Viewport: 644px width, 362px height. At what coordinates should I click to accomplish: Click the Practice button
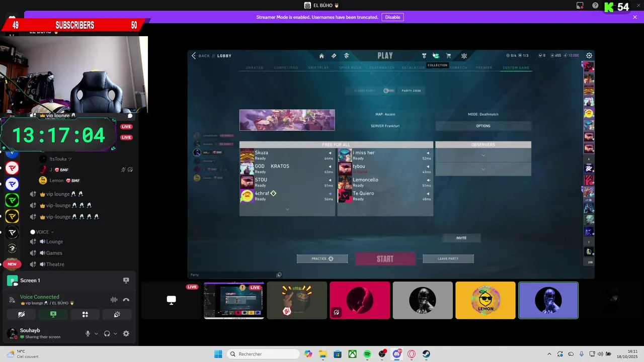(x=322, y=258)
